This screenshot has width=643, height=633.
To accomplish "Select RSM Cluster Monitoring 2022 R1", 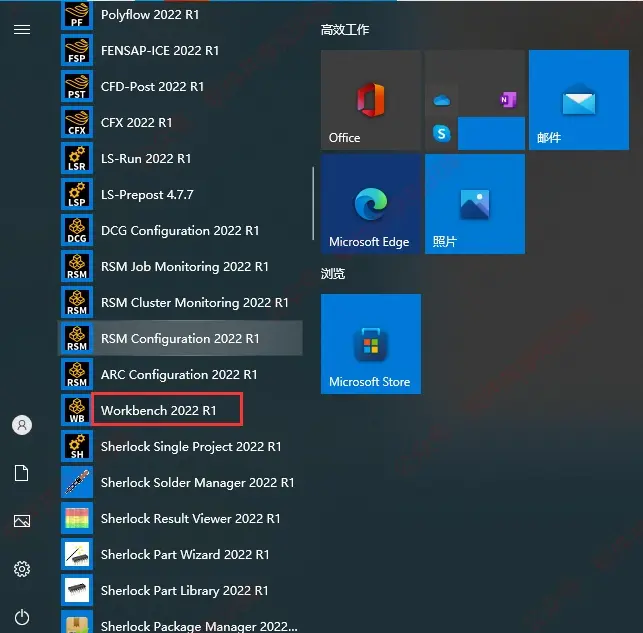I will click(195, 303).
